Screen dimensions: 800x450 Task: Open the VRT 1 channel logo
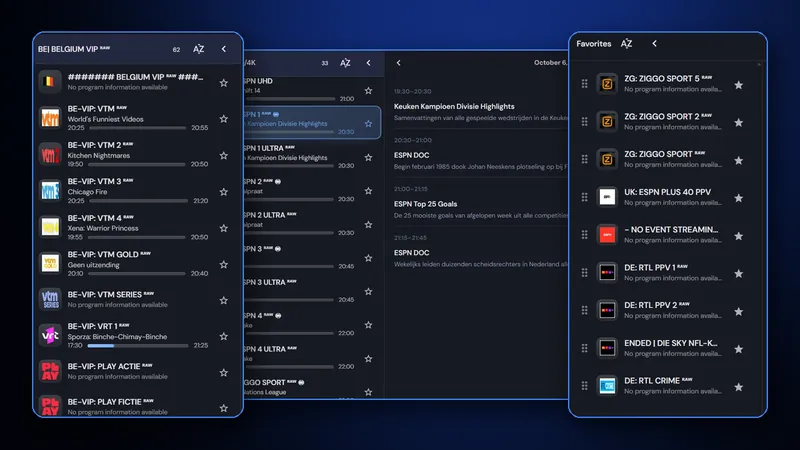pyautogui.click(x=50, y=335)
